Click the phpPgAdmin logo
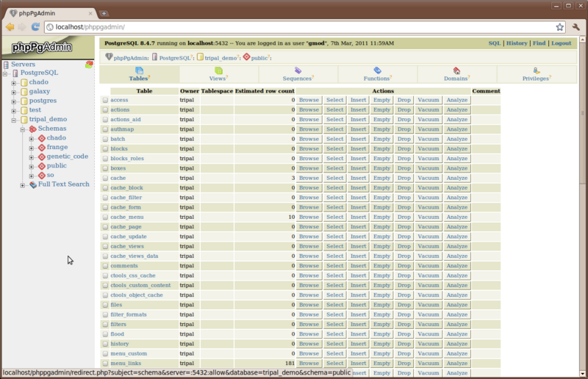The height and width of the screenshot is (379, 588). coord(42,47)
